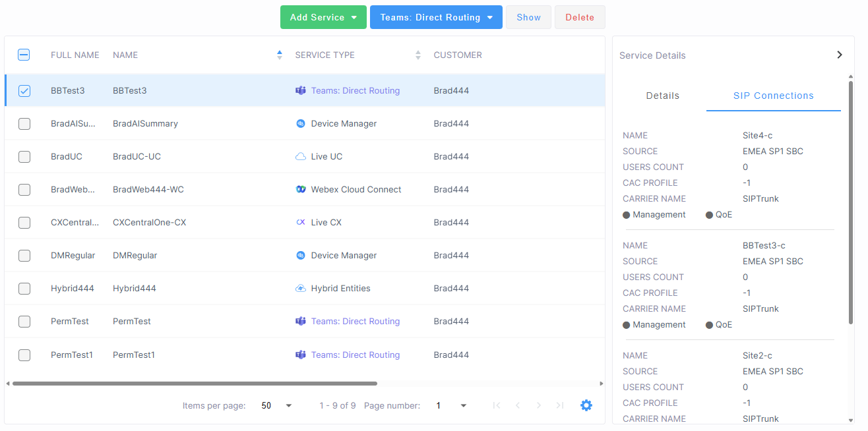The height and width of the screenshot is (431, 868).
Task: Open PermTest Teams: Direct Routing link
Action: click(355, 321)
